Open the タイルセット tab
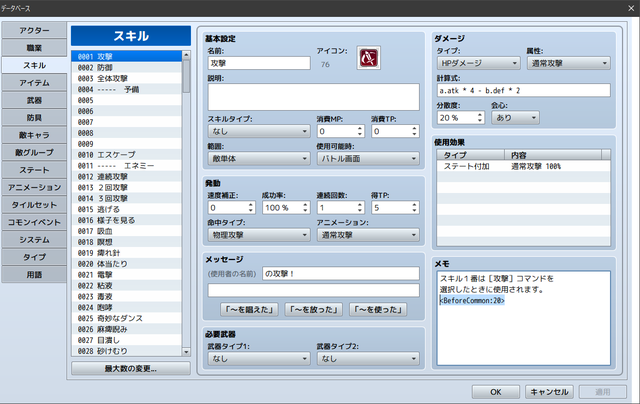Viewport: 640px width, 404px height. (x=34, y=205)
